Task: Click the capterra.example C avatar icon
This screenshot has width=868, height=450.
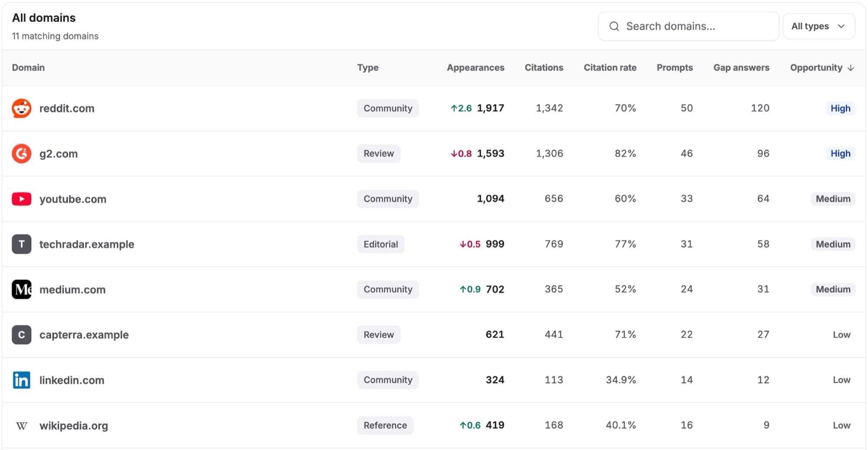Action: (x=21, y=335)
